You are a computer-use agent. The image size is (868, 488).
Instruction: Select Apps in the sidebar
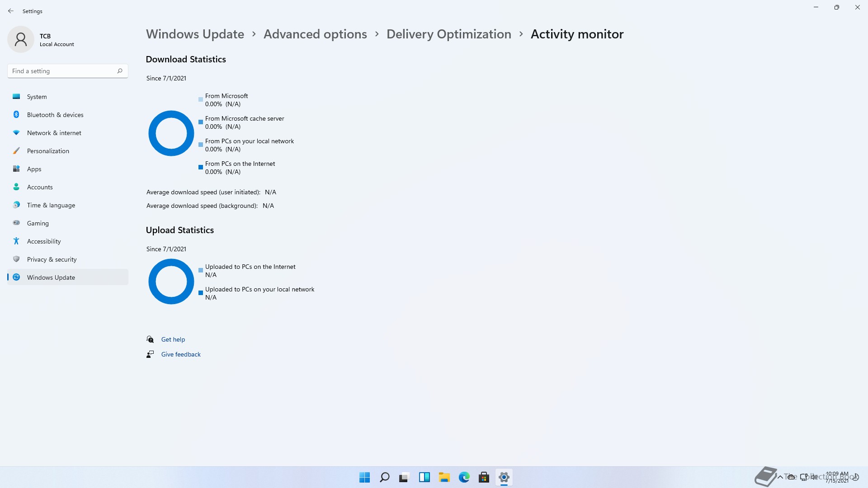(68, 169)
